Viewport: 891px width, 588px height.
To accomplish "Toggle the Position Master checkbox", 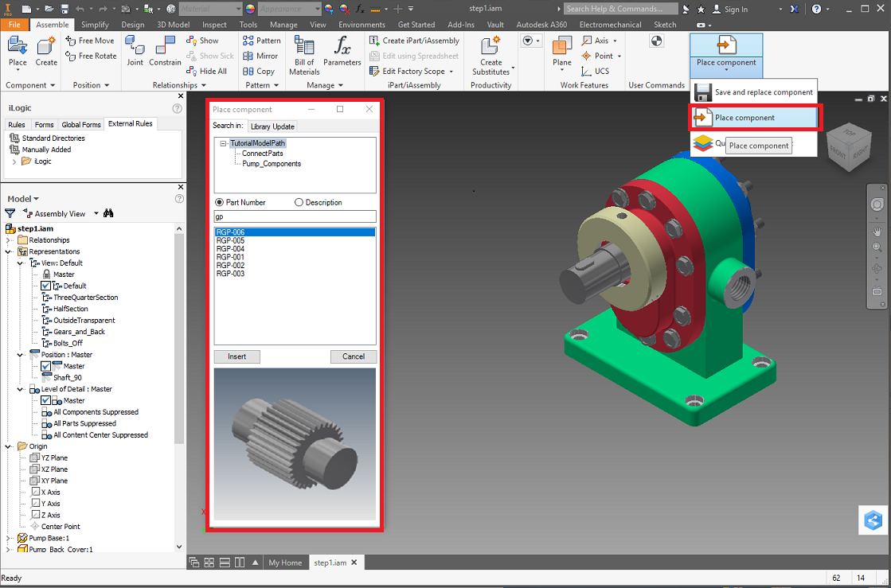I will (x=46, y=366).
